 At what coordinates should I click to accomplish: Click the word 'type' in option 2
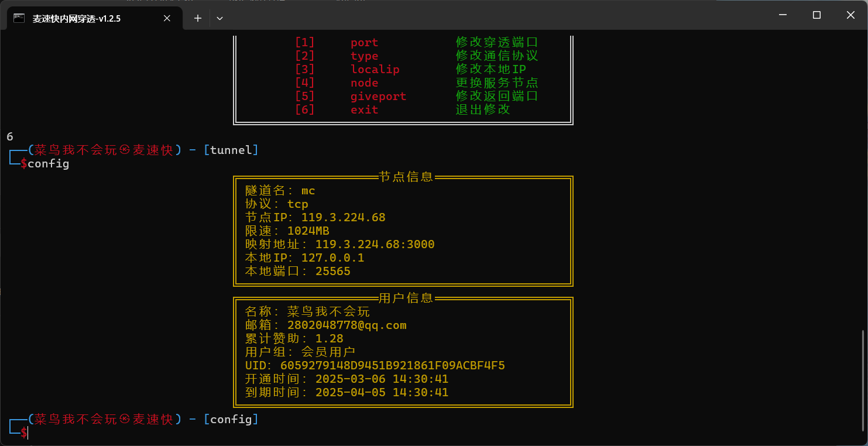click(364, 56)
